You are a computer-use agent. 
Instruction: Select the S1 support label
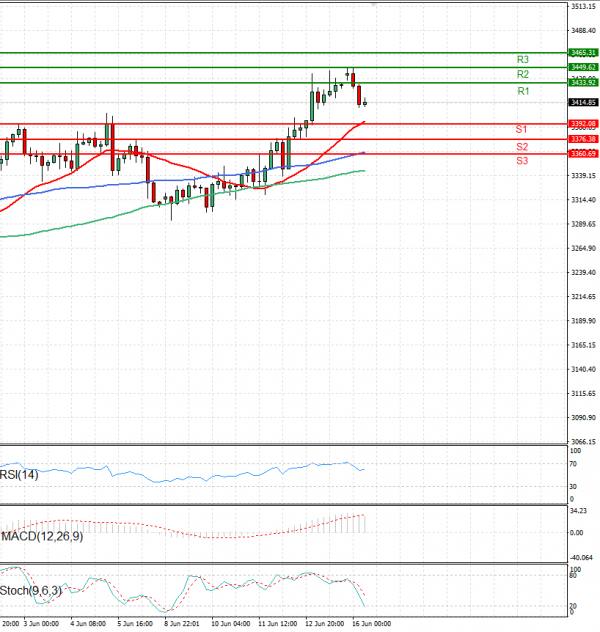(x=522, y=130)
